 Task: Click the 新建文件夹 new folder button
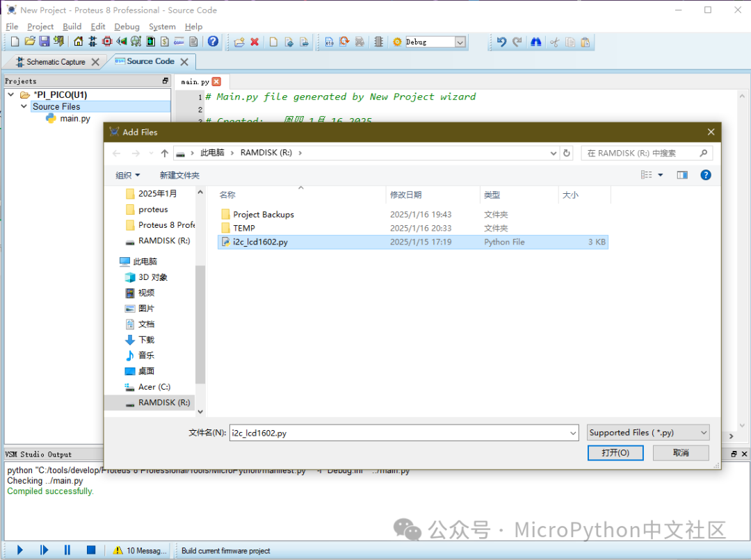(x=179, y=175)
